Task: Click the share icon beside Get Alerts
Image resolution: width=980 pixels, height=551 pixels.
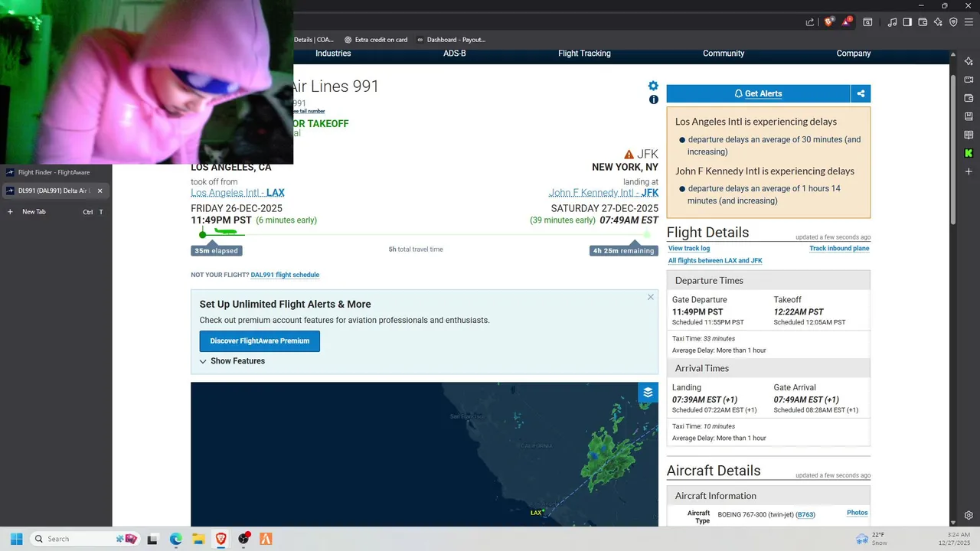Action: (861, 93)
